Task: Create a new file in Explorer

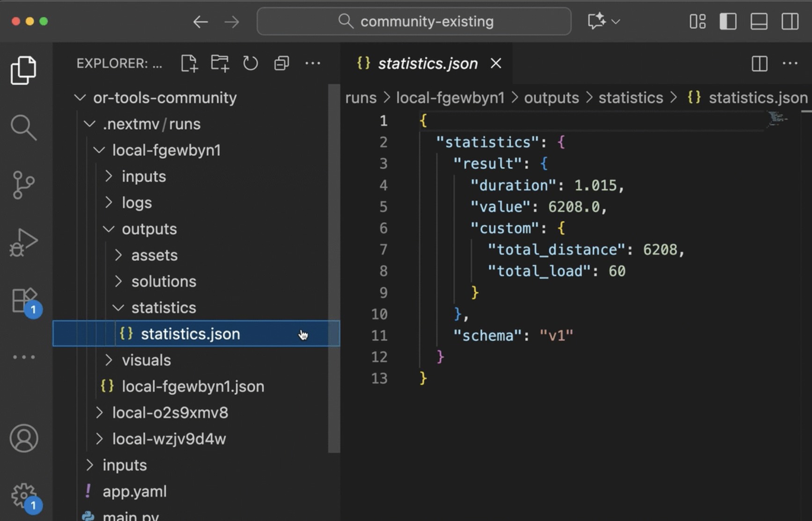Action: pos(189,63)
